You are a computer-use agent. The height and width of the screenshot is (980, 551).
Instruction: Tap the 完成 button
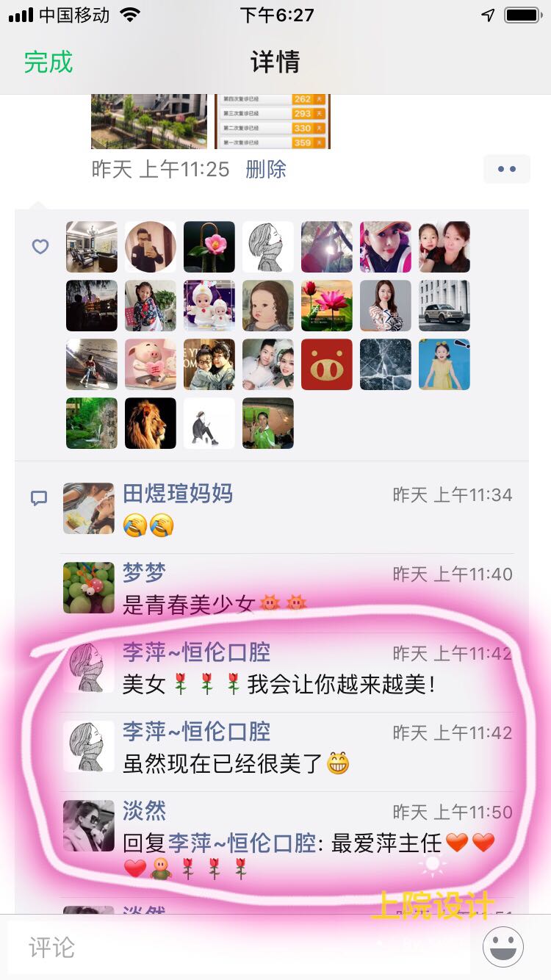(48, 62)
